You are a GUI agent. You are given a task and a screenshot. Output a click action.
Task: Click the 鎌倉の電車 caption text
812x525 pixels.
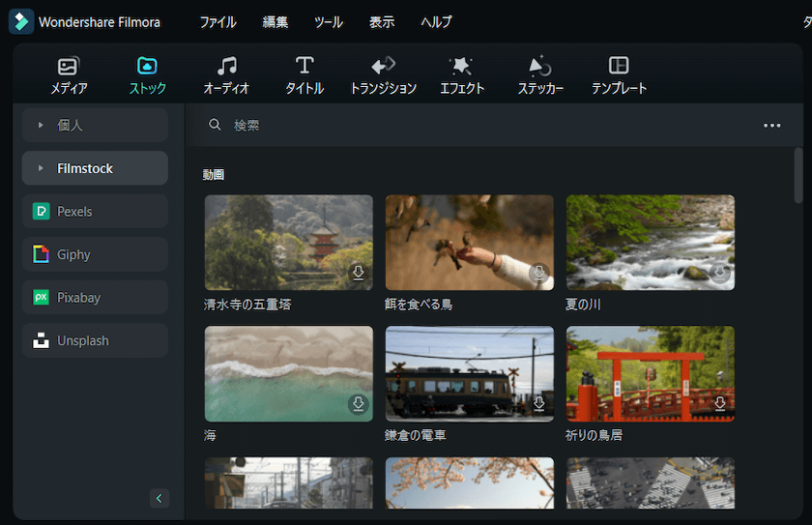click(x=416, y=435)
